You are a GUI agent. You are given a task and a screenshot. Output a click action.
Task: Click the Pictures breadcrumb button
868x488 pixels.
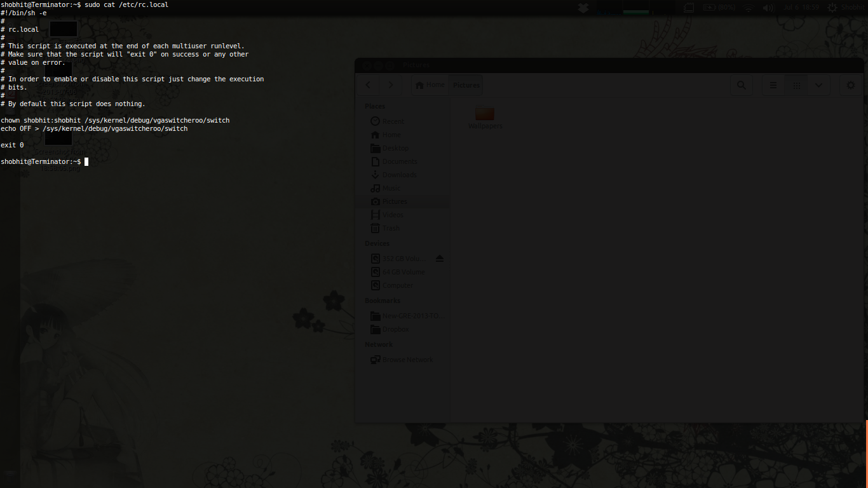(466, 85)
